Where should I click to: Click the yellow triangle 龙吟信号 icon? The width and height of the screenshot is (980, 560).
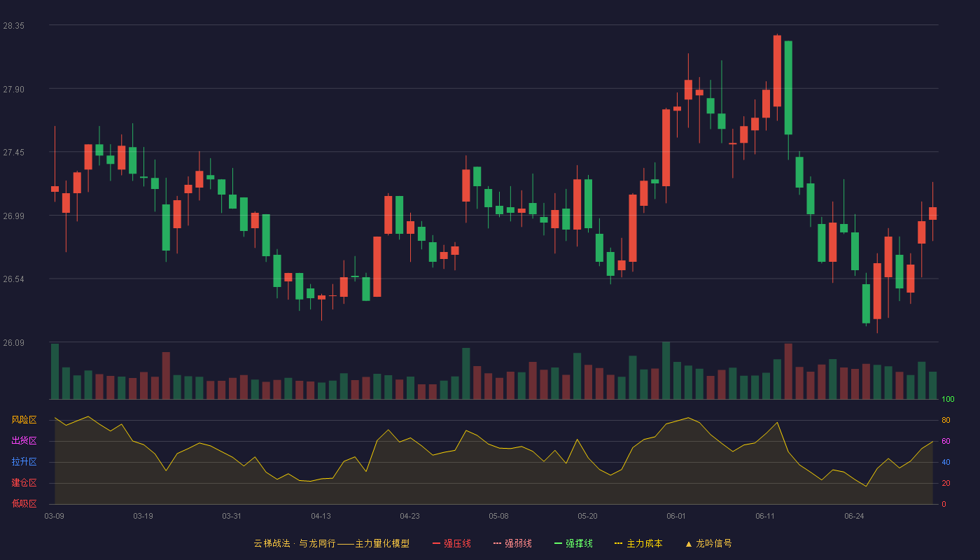689,544
